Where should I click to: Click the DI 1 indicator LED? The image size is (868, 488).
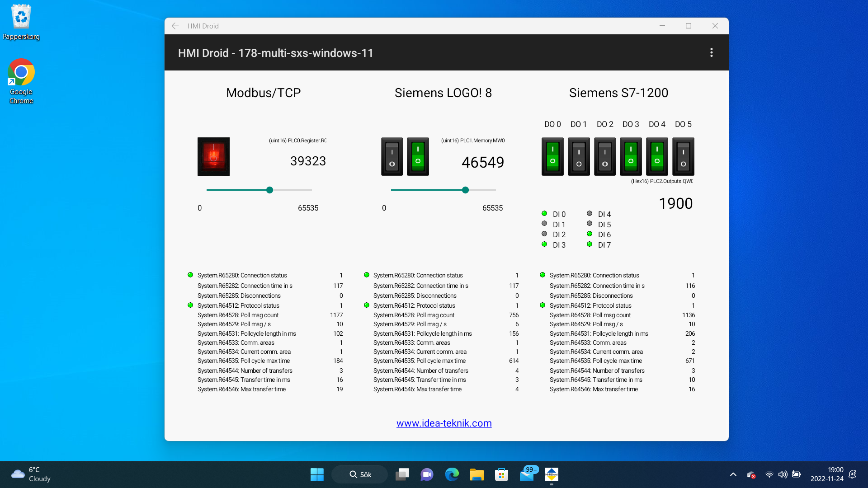pos(544,224)
